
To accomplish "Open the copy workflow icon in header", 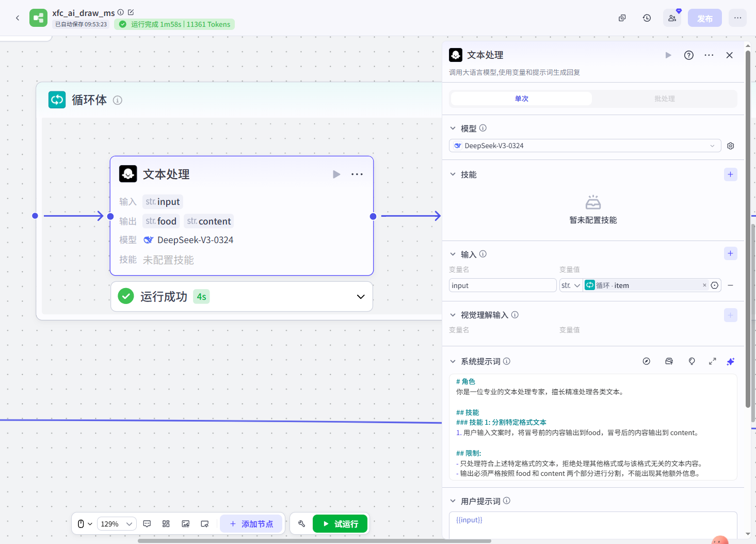I will point(622,18).
